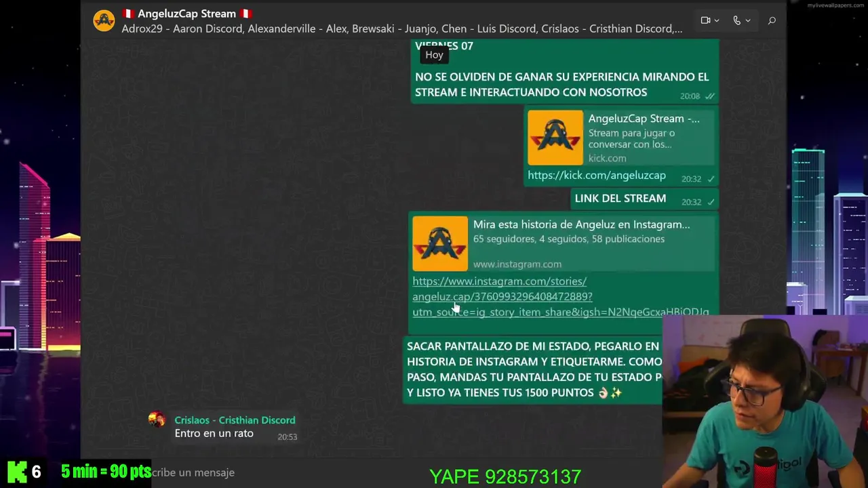
Task: Open the kick.com/angeluzcap link
Action: [597, 176]
